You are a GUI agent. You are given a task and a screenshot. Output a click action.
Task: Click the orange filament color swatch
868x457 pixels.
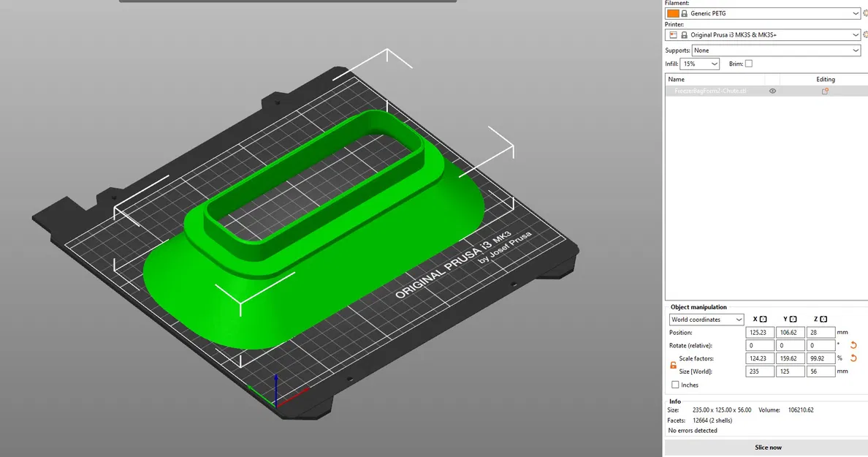(673, 13)
